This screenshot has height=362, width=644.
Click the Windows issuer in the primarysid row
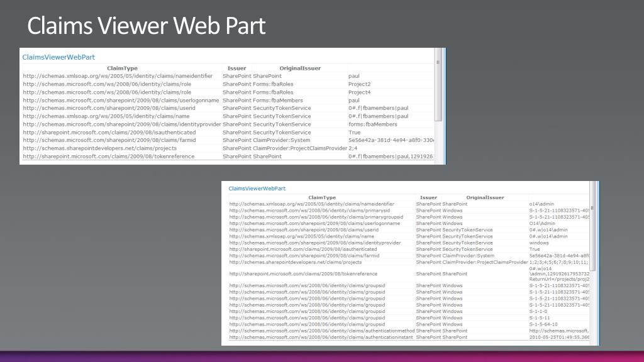coord(452,211)
